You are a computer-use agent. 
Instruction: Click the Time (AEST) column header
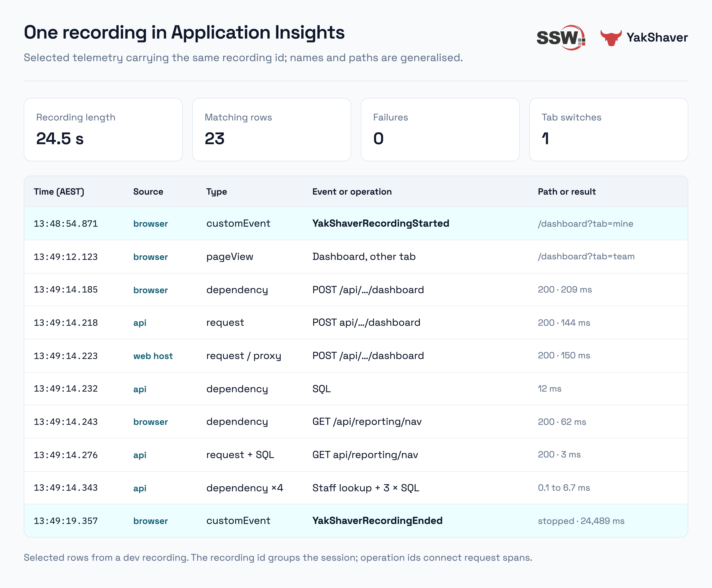(59, 192)
